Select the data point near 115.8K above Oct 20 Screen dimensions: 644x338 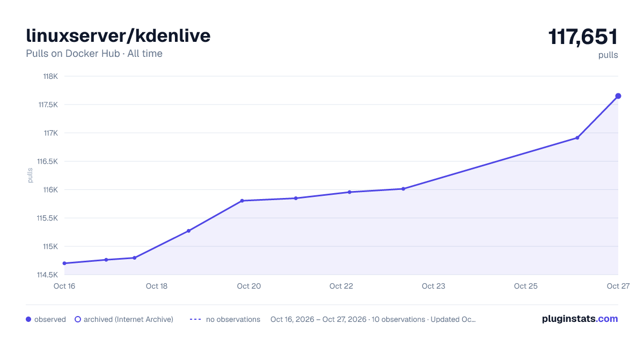tap(242, 201)
